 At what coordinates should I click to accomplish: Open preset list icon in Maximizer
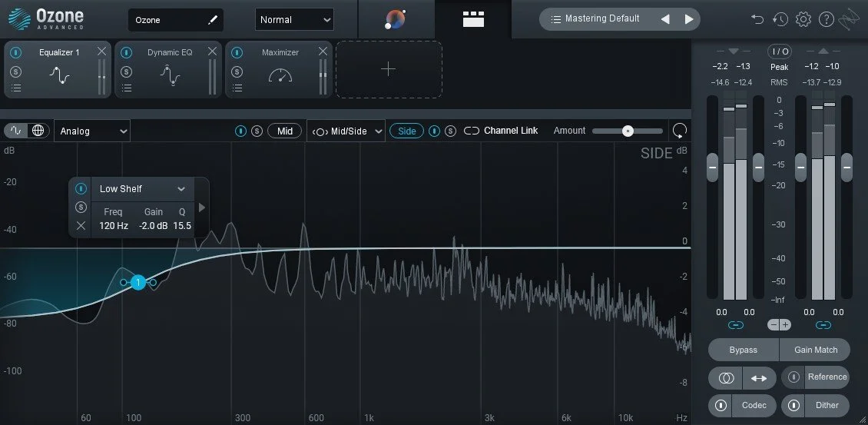(x=237, y=88)
